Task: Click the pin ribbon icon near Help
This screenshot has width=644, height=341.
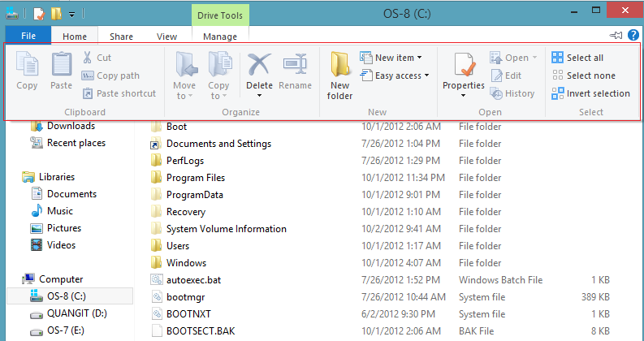Action: 616,36
